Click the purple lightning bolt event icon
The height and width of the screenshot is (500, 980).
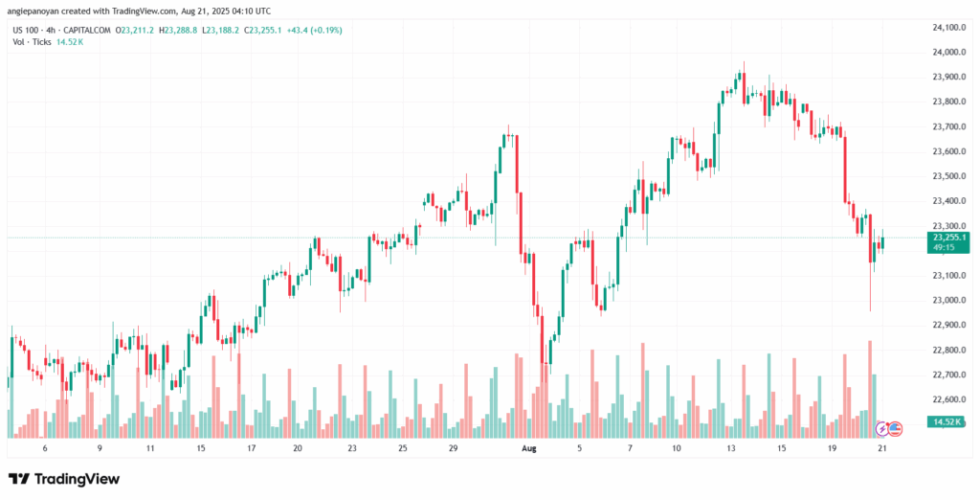[883, 426]
